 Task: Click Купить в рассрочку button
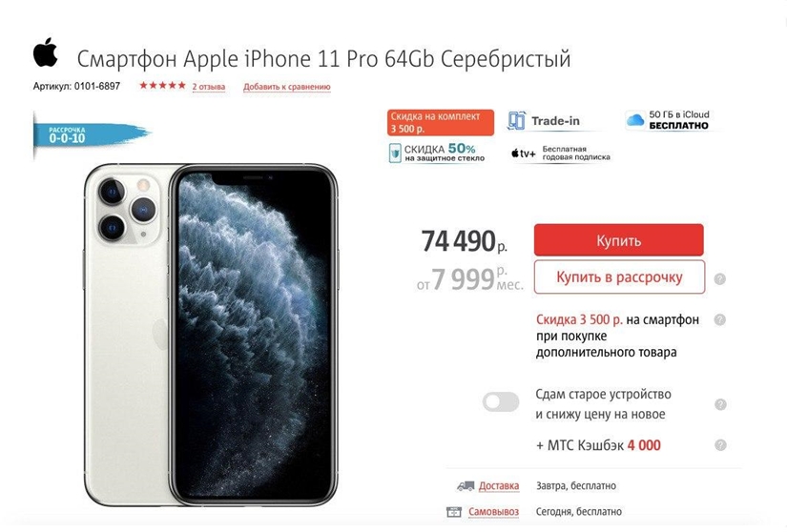(x=619, y=276)
